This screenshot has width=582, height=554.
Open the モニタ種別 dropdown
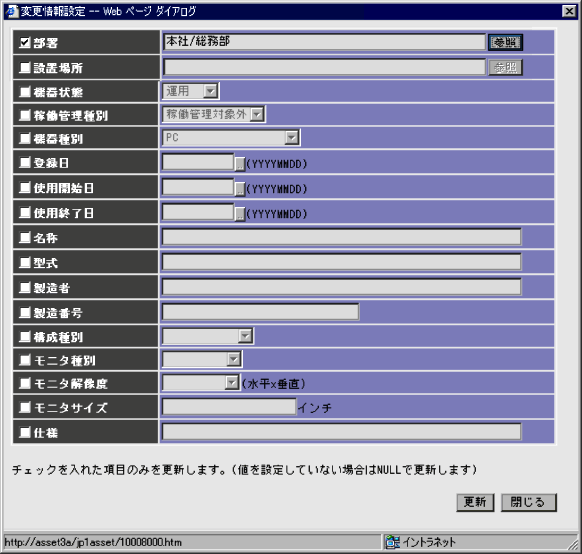(202, 359)
